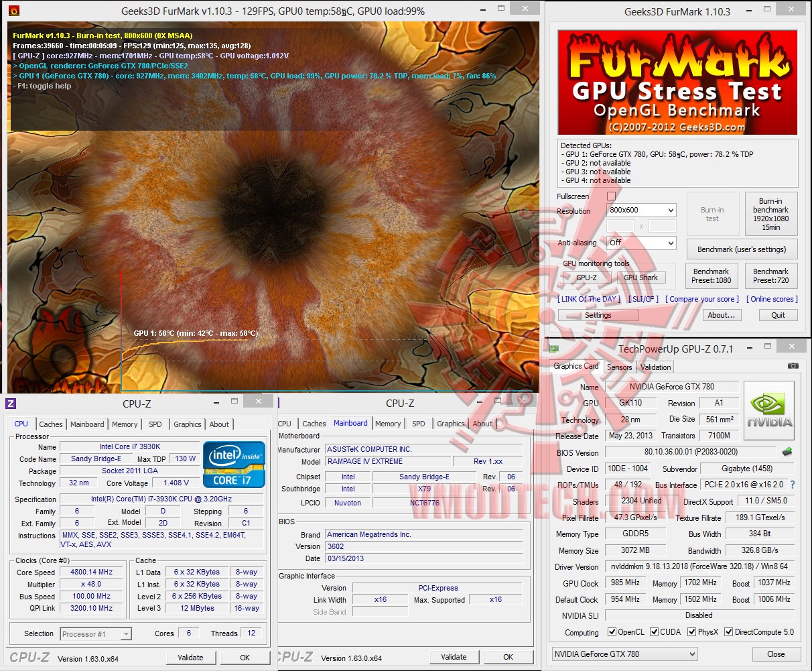
Task: Click Validate in right CPU-Z window
Action: click(454, 657)
